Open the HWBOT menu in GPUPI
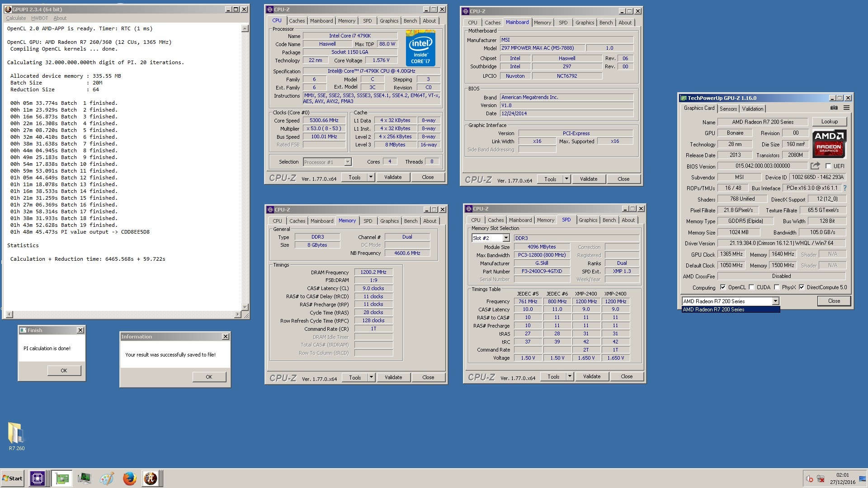 39,18
